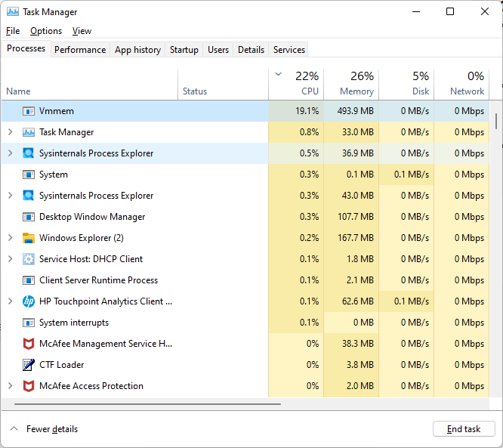Expand Service Host: DHCP Client
The height and width of the screenshot is (448, 503).
pyautogui.click(x=11, y=259)
